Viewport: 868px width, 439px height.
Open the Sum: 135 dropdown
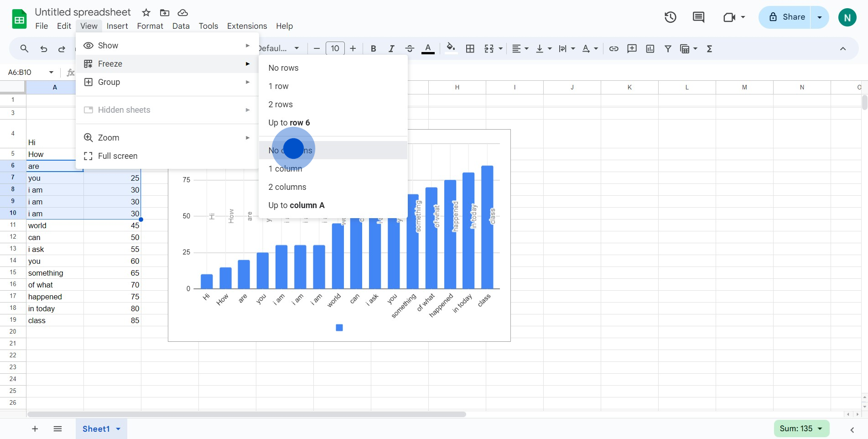801,429
